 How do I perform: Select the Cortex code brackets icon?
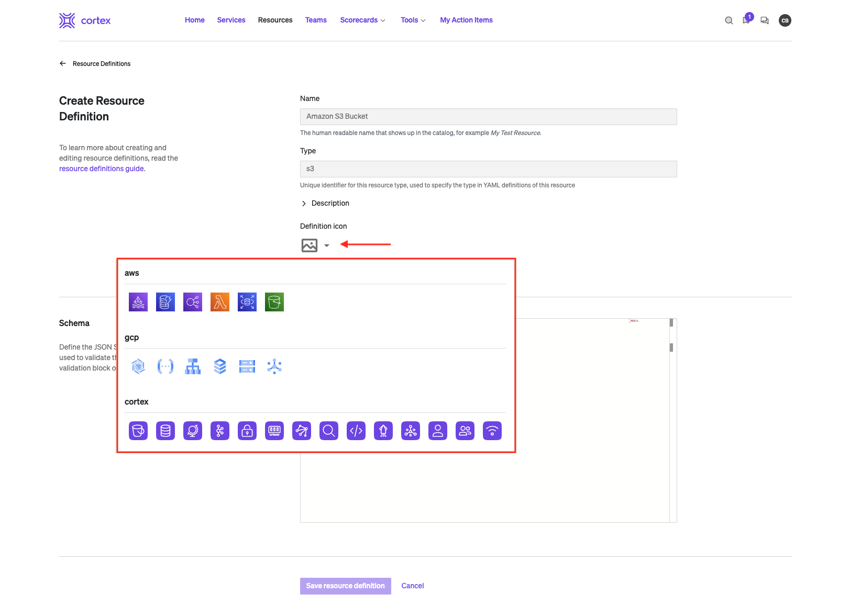[356, 431]
